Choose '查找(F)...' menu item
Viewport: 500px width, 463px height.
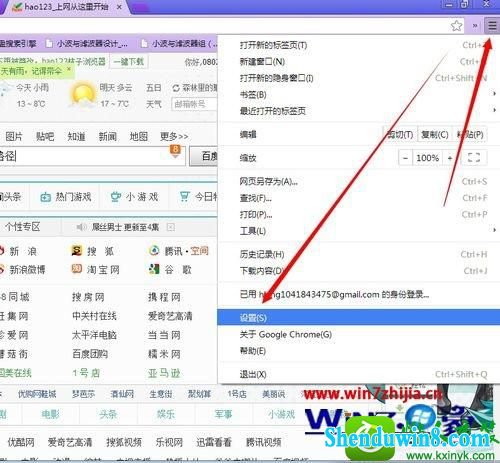(x=358, y=198)
